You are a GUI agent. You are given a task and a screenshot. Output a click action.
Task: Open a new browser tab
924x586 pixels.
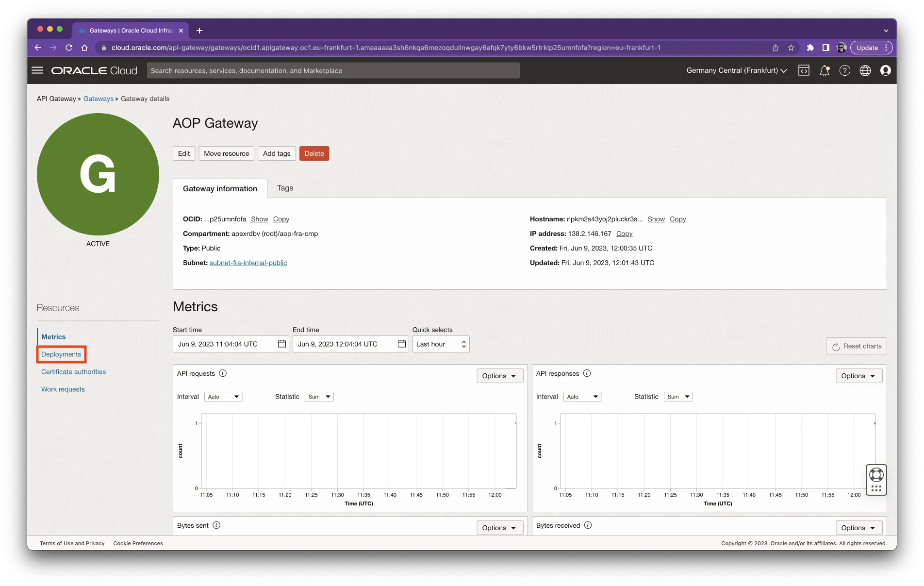pyautogui.click(x=199, y=31)
